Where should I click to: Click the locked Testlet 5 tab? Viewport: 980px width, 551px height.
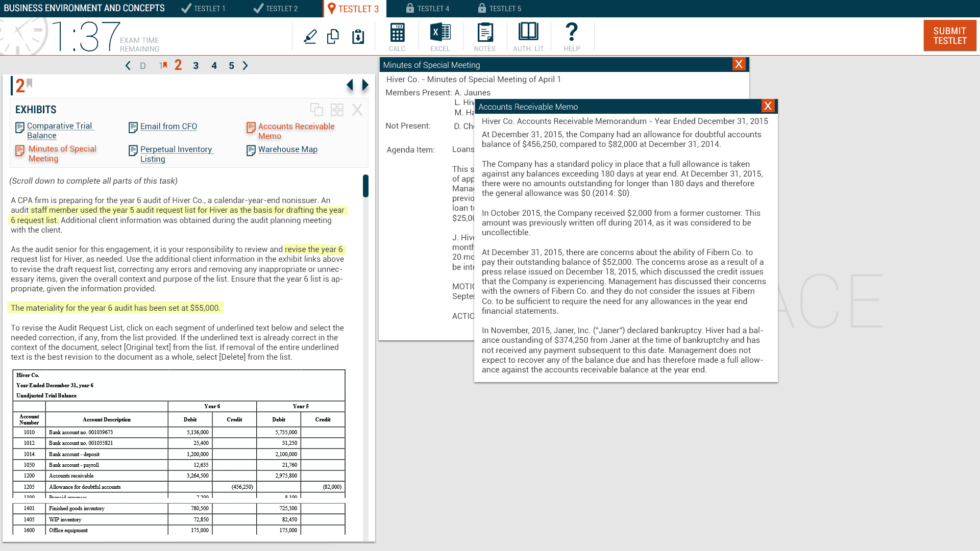[500, 9]
